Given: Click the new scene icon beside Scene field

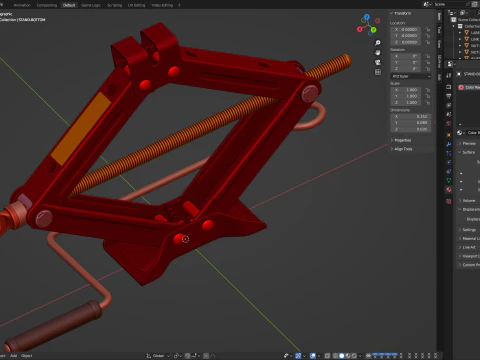Looking at the screenshot, I should [x=475, y=4].
